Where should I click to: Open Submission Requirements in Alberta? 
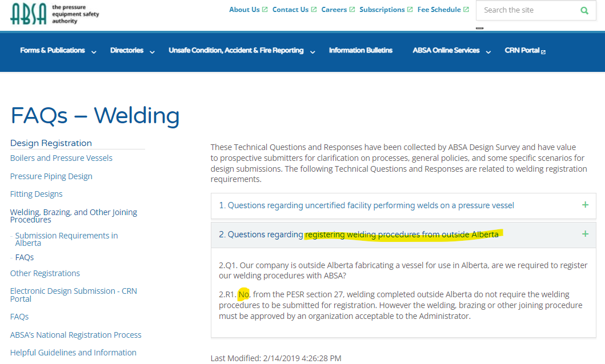[66, 239]
